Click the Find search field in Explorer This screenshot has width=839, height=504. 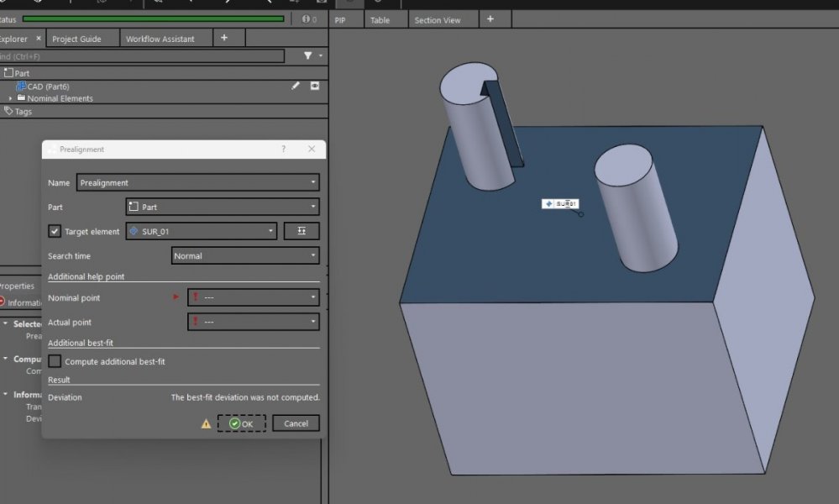coord(143,56)
